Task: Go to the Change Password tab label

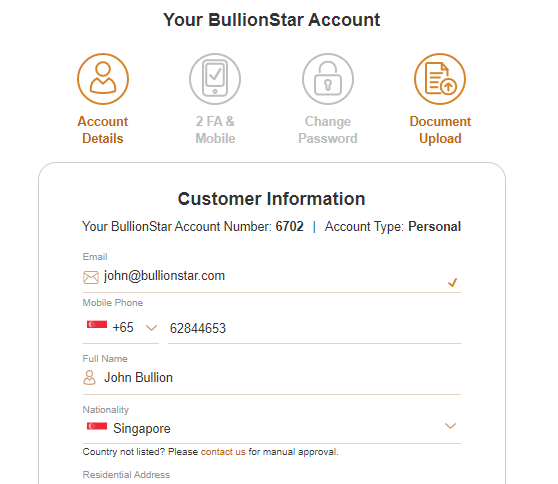Action: 328,130
